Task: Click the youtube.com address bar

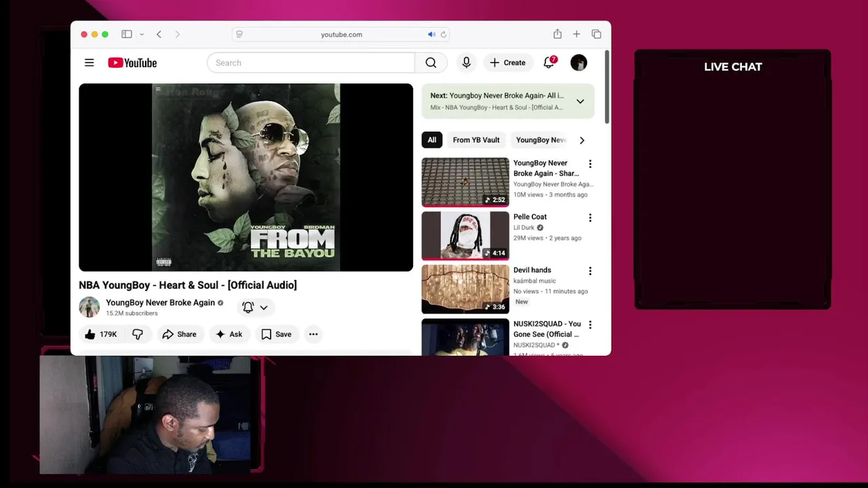Action: tap(341, 34)
